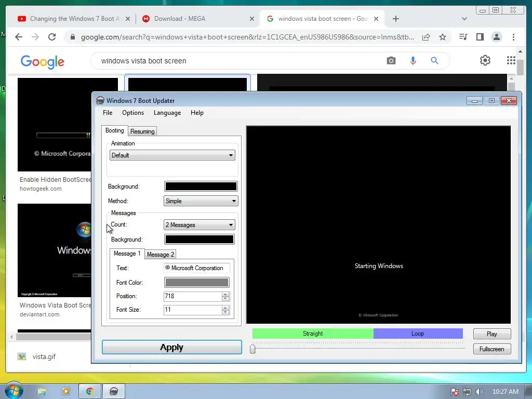Open the Chrome profile avatar
Viewport: 532px width, 399px height.
click(x=496, y=37)
